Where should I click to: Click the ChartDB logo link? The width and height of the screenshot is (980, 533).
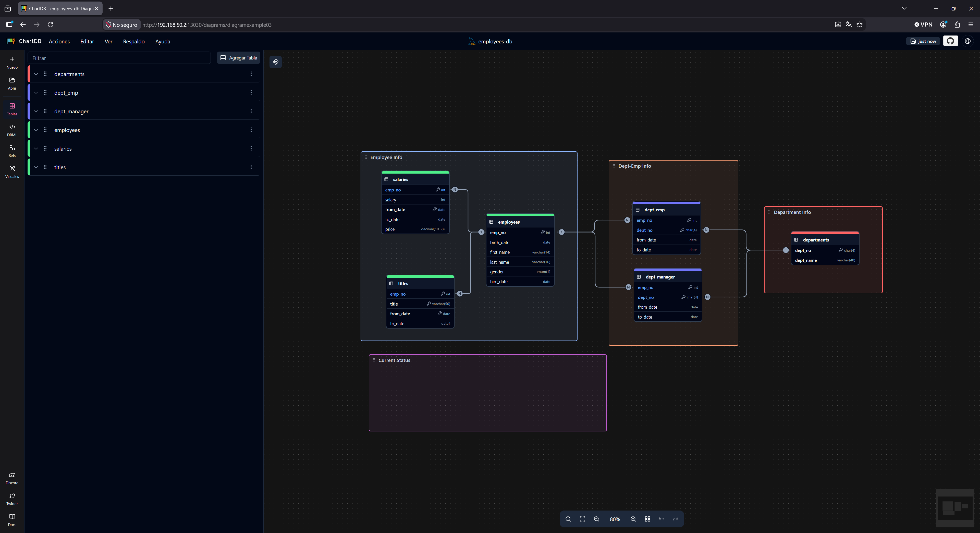[24, 41]
